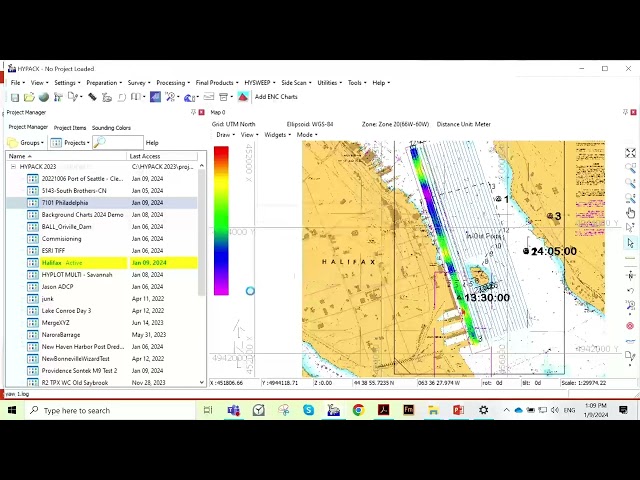Open the HYSWEEP dropdown menu
Image resolution: width=640 pixels, height=480 pixels.
click(260, 82)
